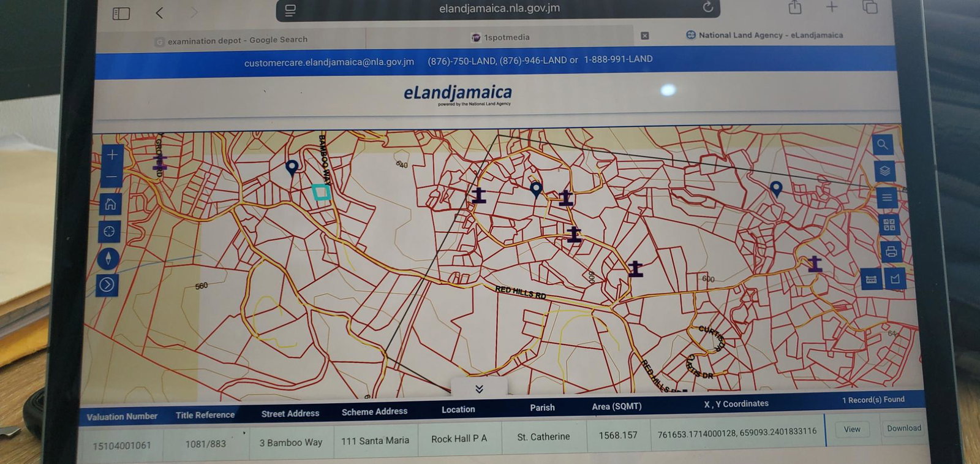Viewport: 980px width, 464px height.
Task: Activate the locate-me crosshair tool
Action: point(109,232)
